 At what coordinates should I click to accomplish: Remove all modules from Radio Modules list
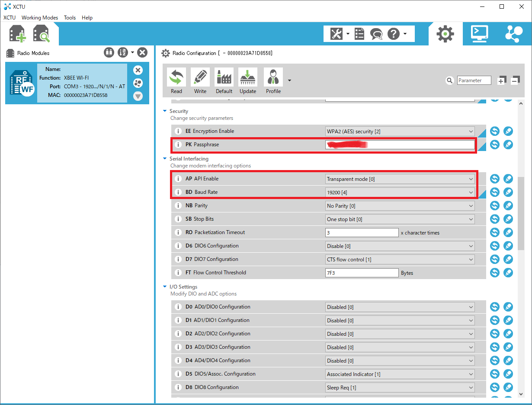[142, 53]
